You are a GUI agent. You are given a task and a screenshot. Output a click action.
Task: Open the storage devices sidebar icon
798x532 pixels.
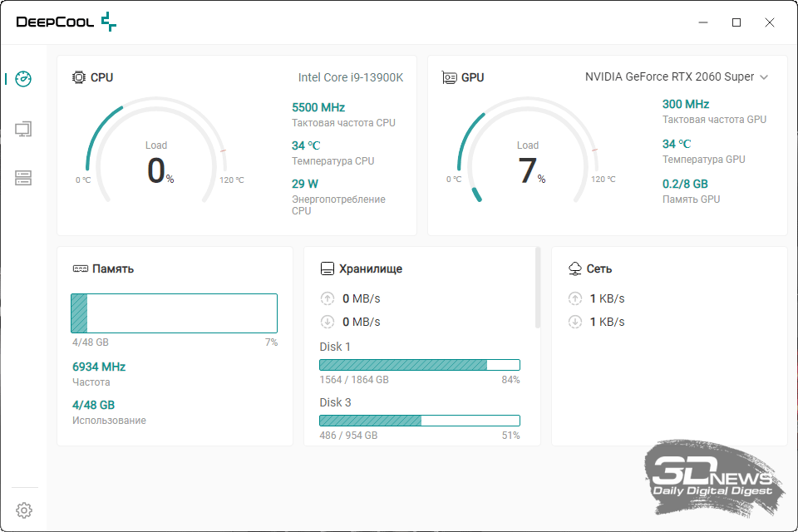click(x=23, y=178)
